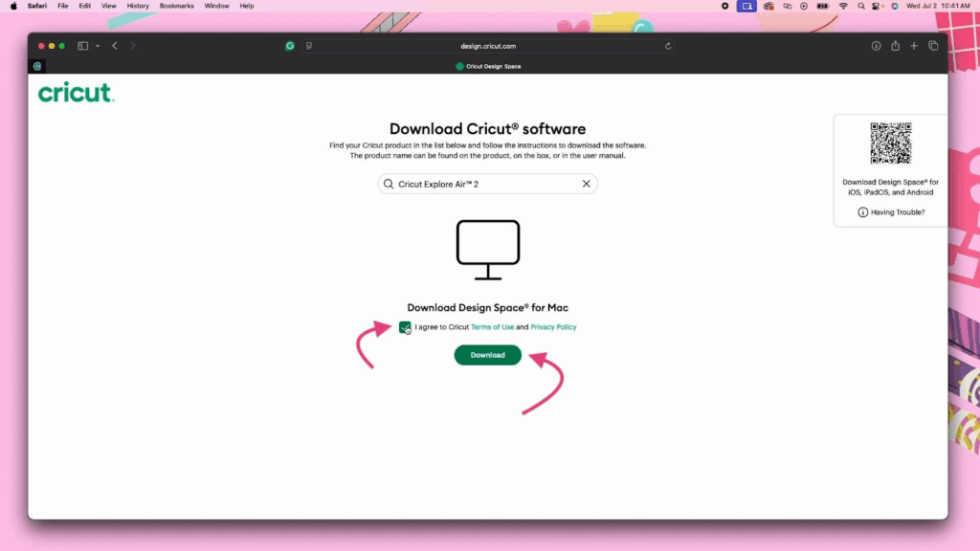Go back using the back arrow
The width and height of the screenshot is (980, 551).
pos(115,46)
